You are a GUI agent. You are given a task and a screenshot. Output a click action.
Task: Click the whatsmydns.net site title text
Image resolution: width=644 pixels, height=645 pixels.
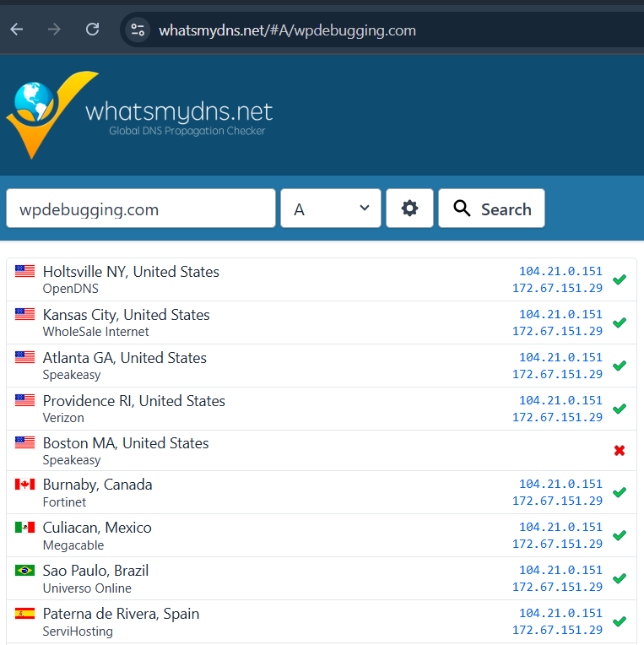point(179,111)
